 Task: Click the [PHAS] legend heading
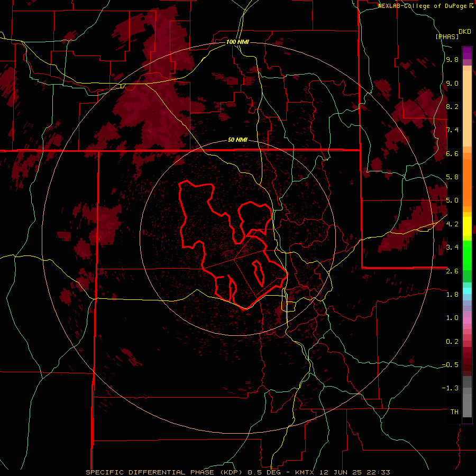pos(447,36)
